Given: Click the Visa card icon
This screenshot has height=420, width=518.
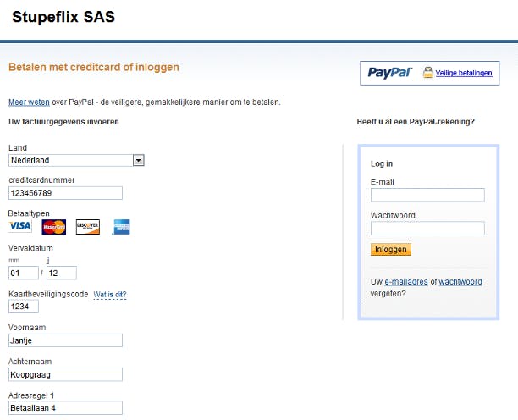Looking at the screenshot, I should point(19,226).
